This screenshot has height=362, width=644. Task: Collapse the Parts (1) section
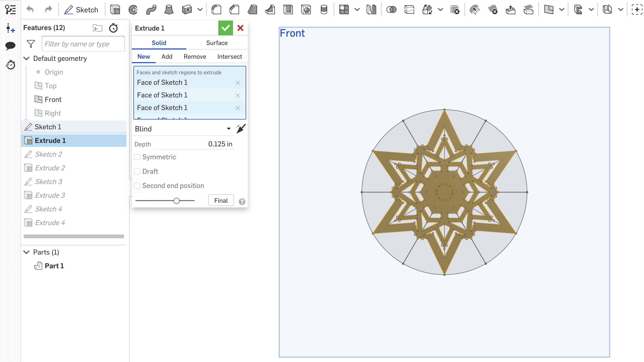27,252
